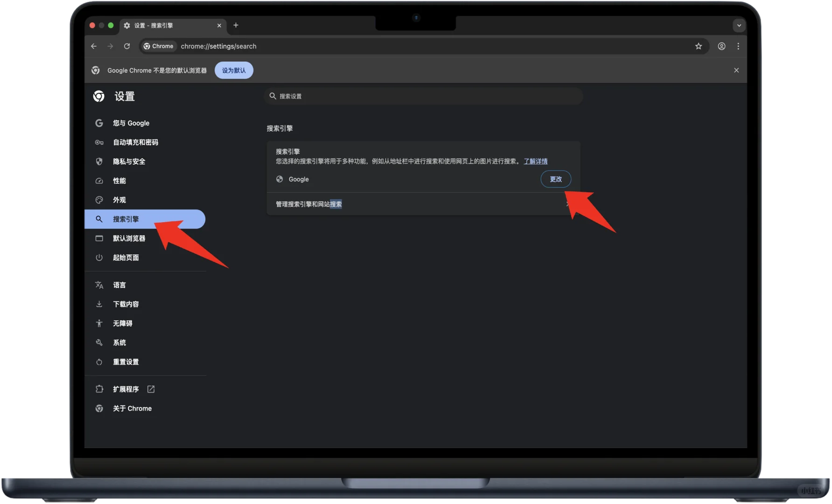Dismiss the default browser banner

736,70
